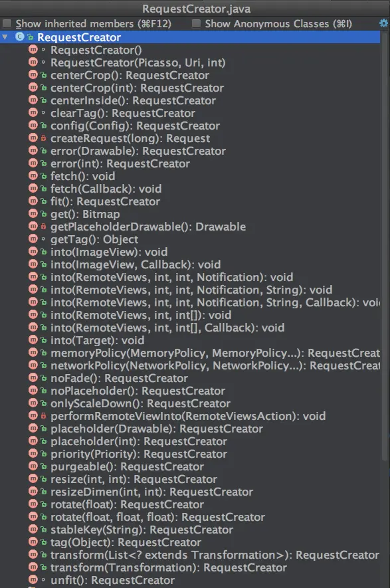
Task: Click the method icon next to createRequest(long)
Action: (x=33, y=138)
